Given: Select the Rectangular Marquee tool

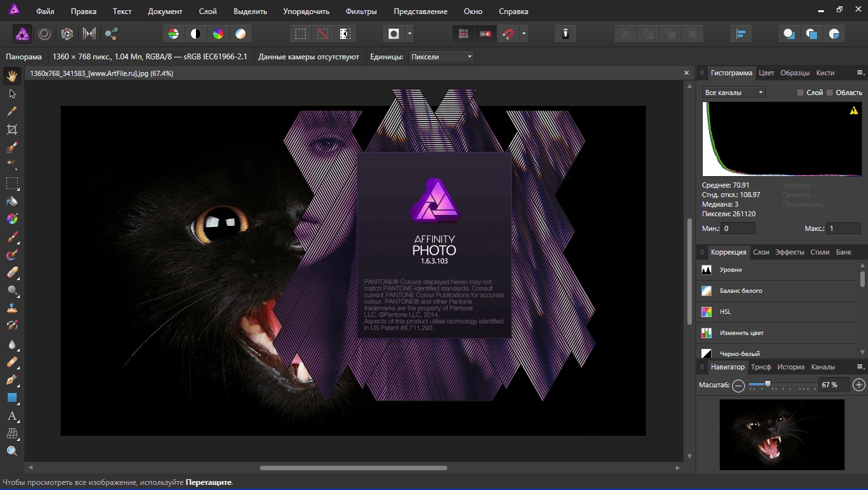Looking at the screenshot, I should 12,183.
